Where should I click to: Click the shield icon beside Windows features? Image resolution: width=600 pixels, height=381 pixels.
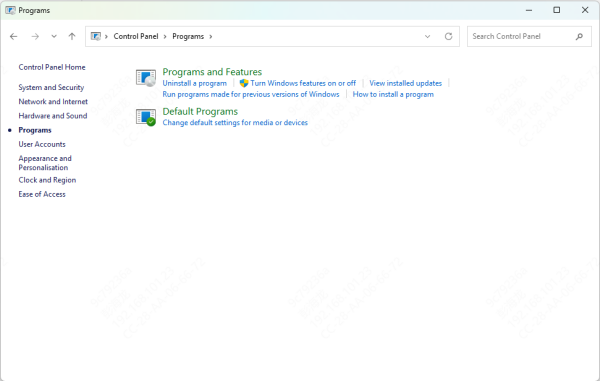[x=244, y=83]
